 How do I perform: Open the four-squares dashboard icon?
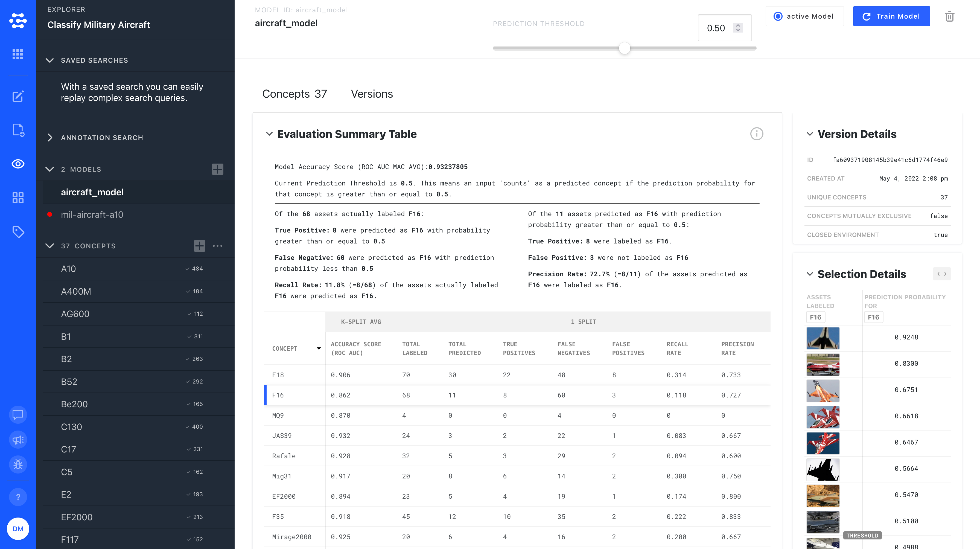coord(18,198)
